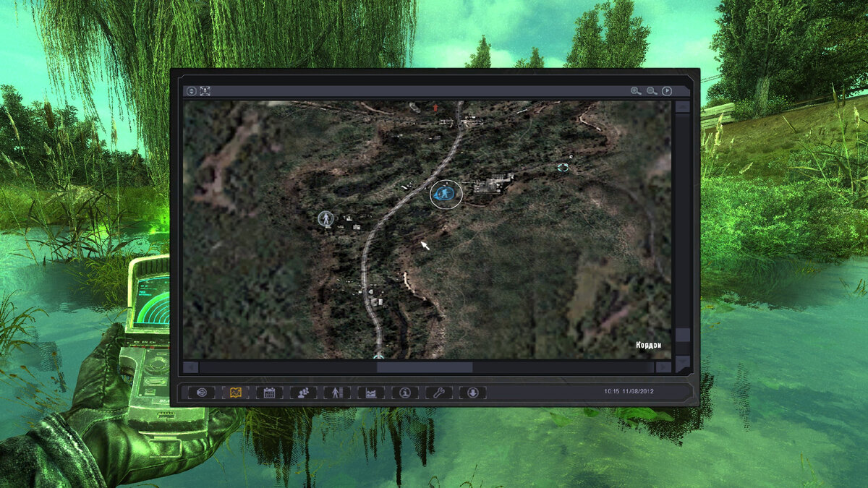Screen dimensions: 868x488
Task: Open the wrench settings icon
Action: (439, 393)
